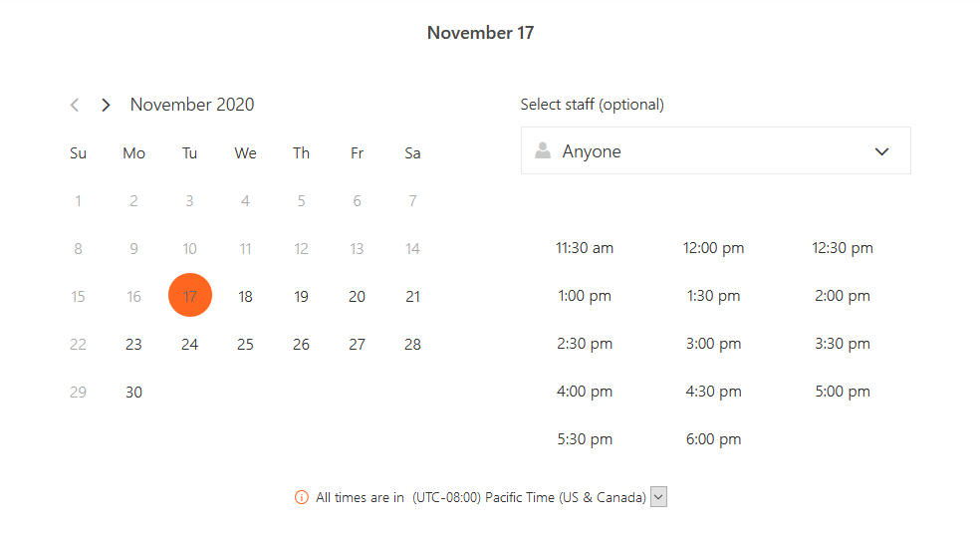The image size is (980, 536).
Task: Choose the 1:30 pm time slot
Action: click(x=713, y=296)
